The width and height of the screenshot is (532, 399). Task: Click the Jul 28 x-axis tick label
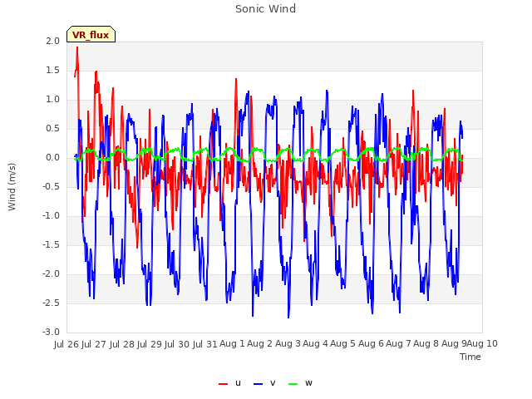coord(121,344)
